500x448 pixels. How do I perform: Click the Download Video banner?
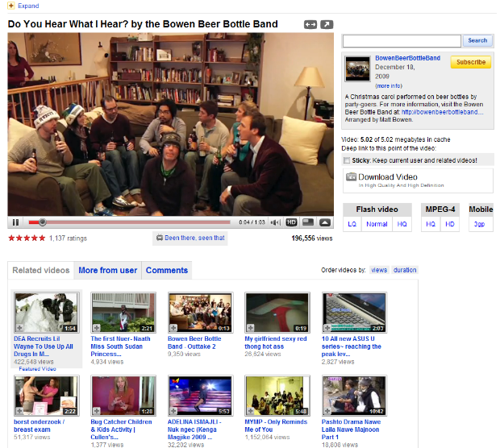tap(418, 180)
